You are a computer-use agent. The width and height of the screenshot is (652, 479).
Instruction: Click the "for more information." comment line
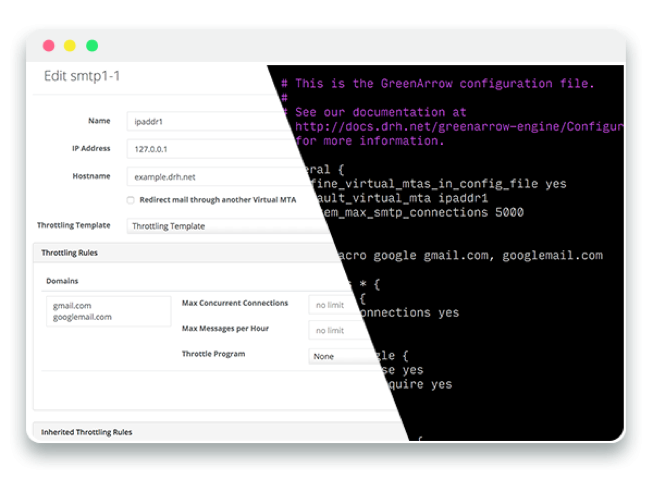click(x=370, y=141)
